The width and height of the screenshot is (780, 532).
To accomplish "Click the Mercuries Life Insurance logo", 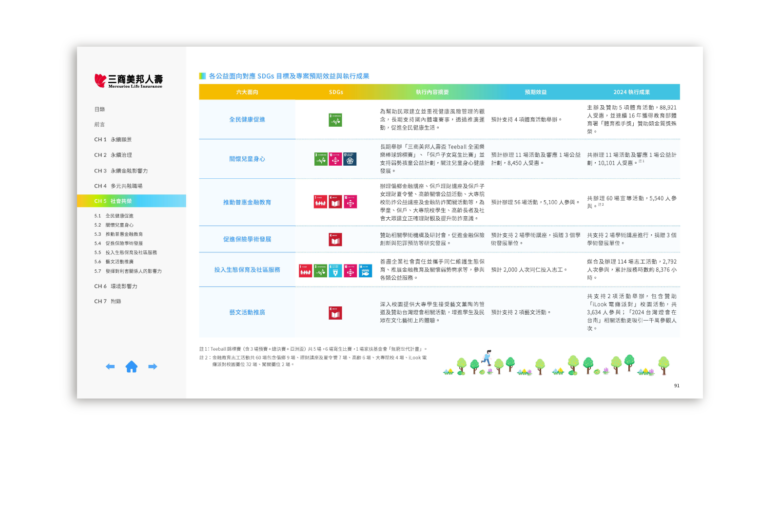I will point(128,81).
